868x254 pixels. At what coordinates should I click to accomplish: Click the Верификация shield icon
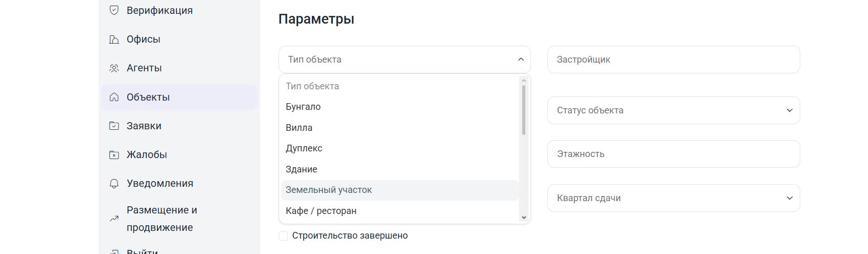point(114,10)
